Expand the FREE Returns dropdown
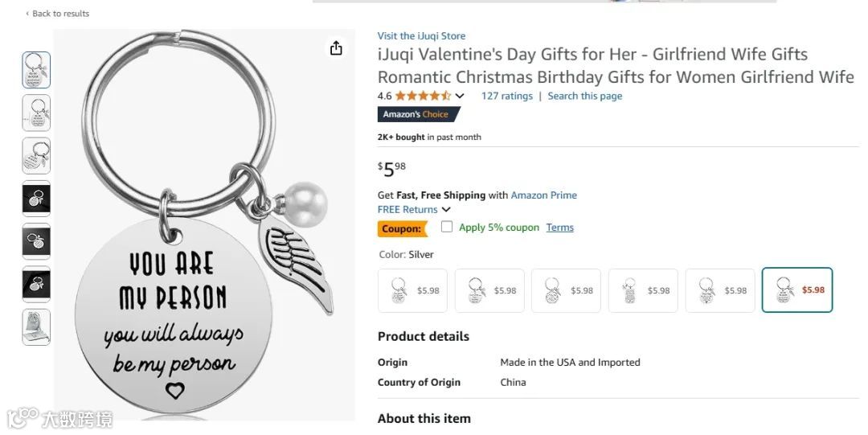The height and width of the screenshot is (435, 868). coord(446,210)
